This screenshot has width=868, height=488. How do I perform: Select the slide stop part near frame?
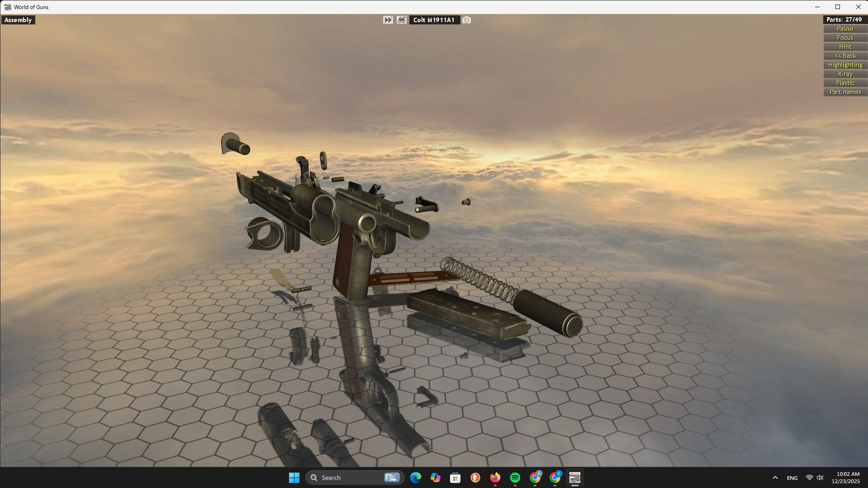click(x=427, y=205)
